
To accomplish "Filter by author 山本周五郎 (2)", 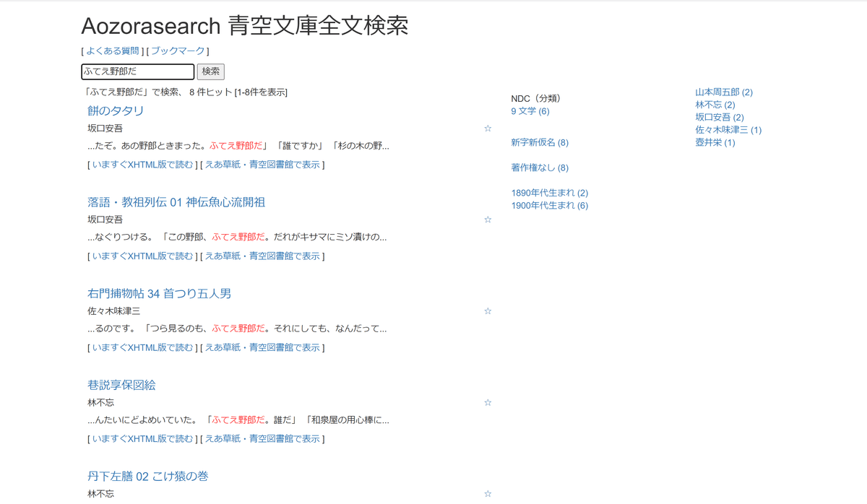I will 724,92.
